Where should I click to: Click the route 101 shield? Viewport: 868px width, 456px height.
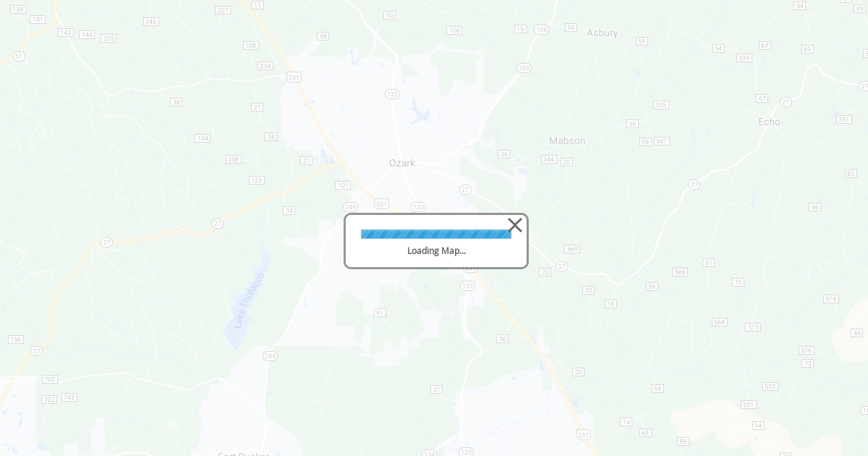point(343,185)
